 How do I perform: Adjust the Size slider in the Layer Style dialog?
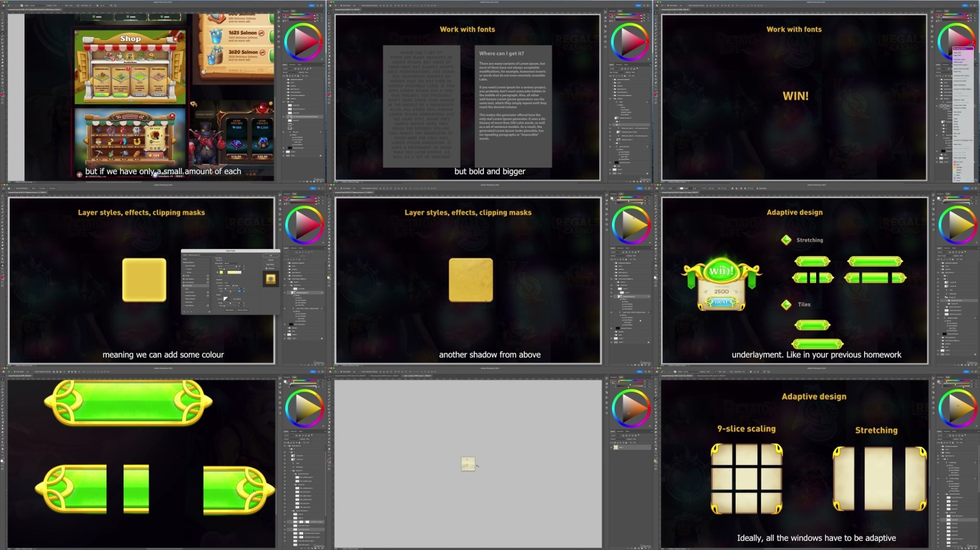pos(231,292)
